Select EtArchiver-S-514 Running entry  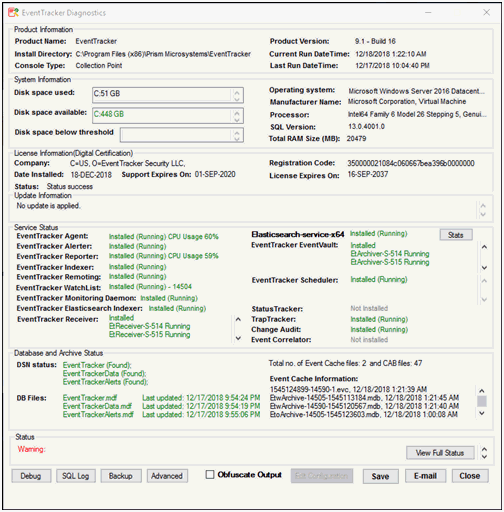pos(390,254)
